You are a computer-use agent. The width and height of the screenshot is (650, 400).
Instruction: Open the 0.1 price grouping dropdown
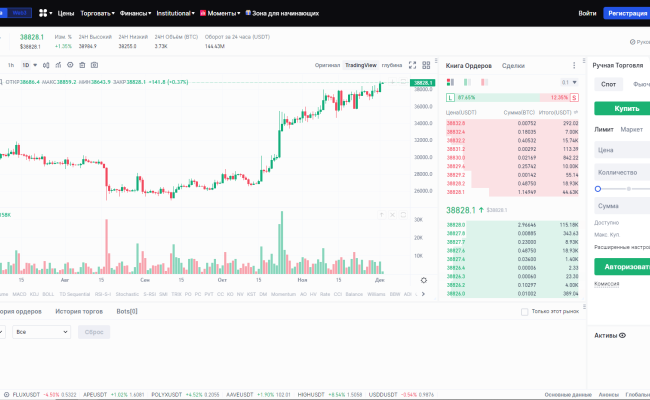click(x=567, y=82)
